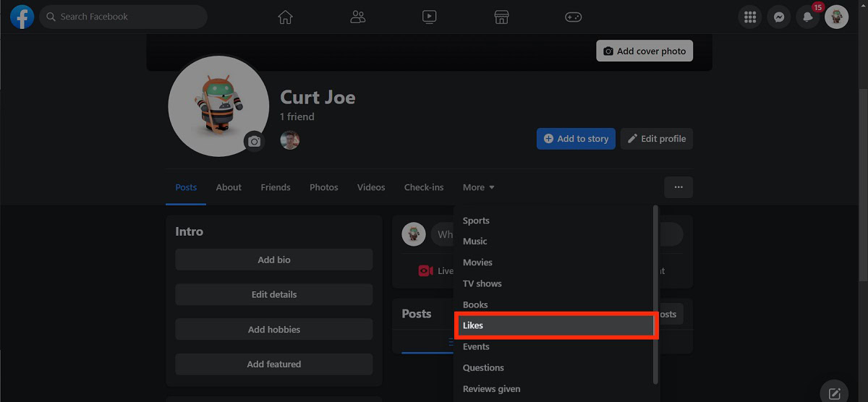Select Likes from the More menu
Screen dimensions: 868x402
tap(554, 325)
